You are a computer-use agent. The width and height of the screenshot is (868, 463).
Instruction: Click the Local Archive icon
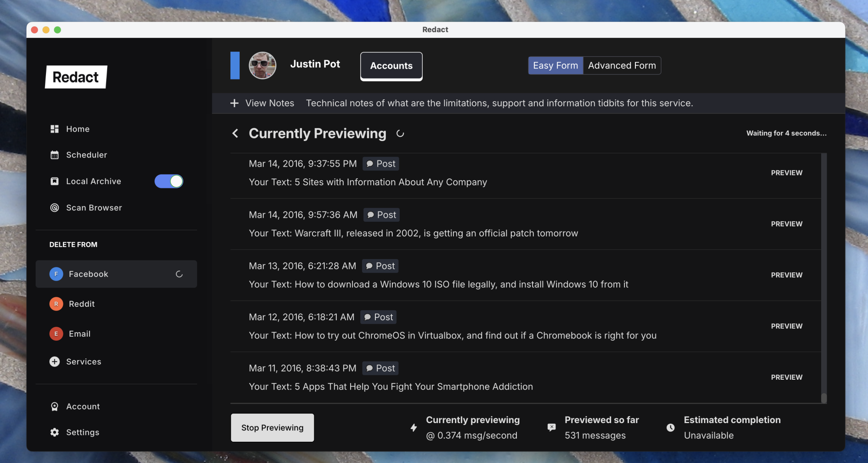click(54, 181)
